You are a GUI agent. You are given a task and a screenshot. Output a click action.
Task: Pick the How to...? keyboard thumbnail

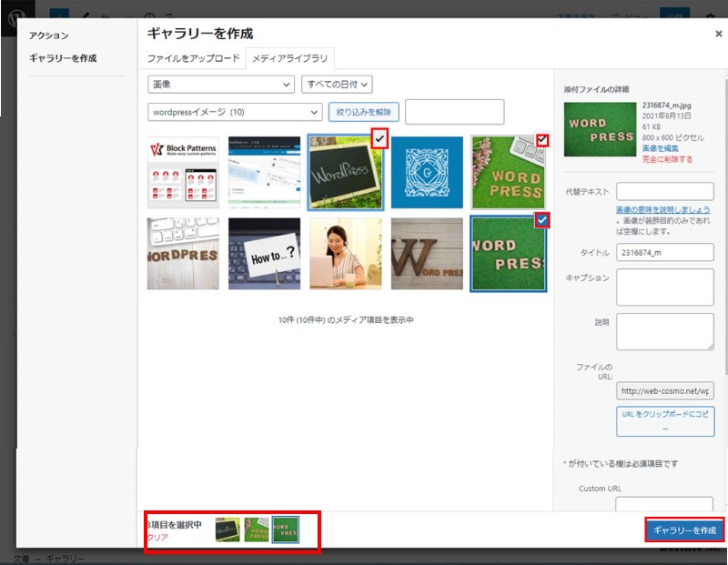[x=264, y=253]
